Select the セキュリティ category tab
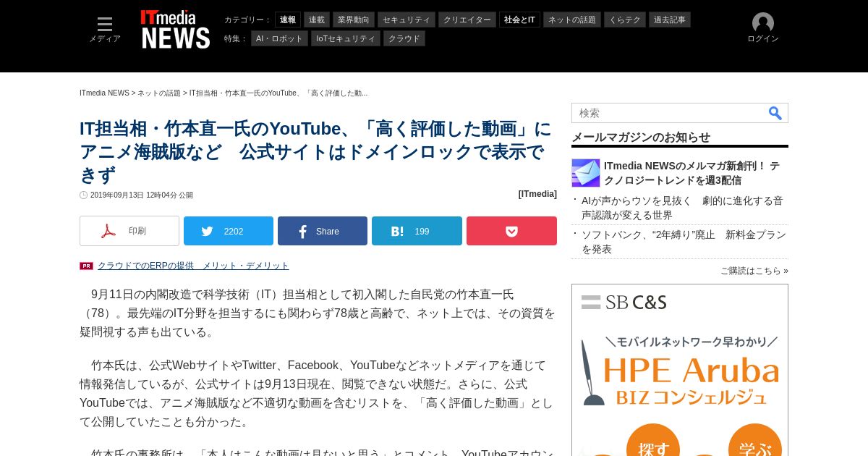Viewport: 868px width, 456px height. (x=407, y=20)
